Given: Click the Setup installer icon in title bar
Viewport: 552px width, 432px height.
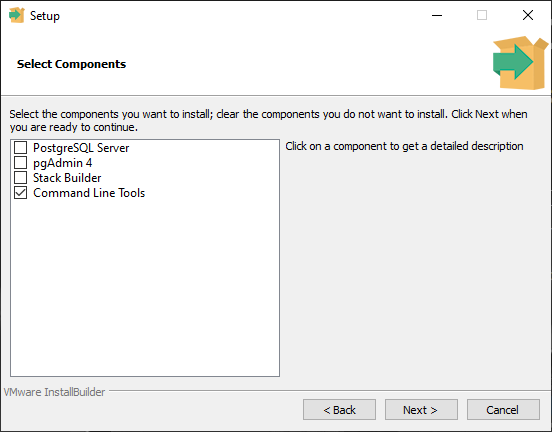Looking at the screenshot, I should tap(17, 15).
